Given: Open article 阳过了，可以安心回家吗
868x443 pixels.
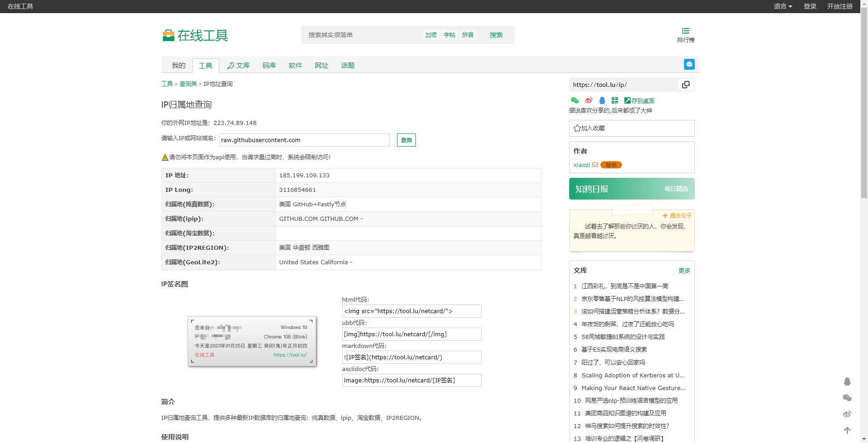Looking at the screenshot, I should pos(613,362).
